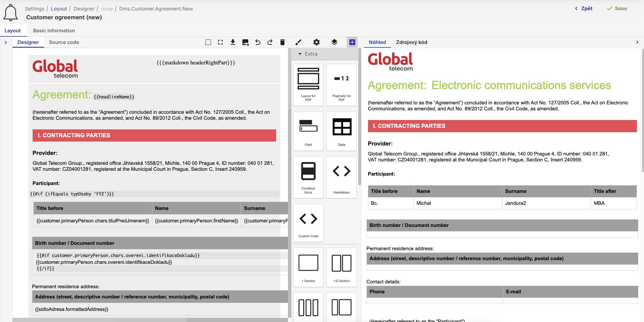Insert the Handlebars widget
The width and height of the screenshot is (644, 322).
coord(341,177)
